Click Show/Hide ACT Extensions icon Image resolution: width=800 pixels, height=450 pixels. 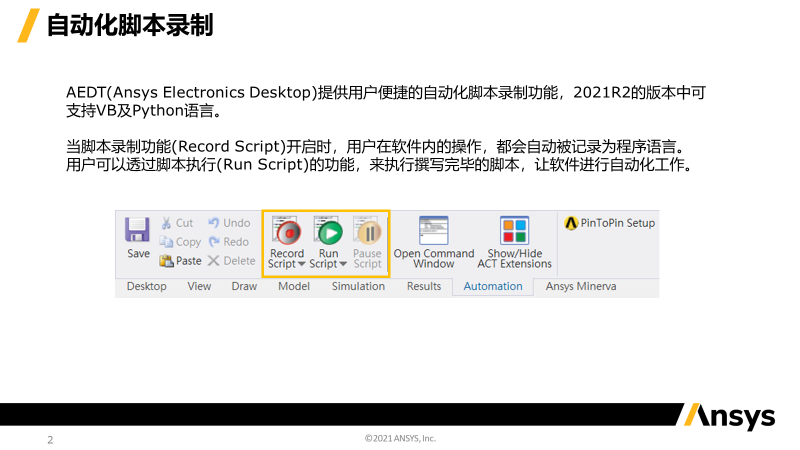[x=514, y=231]
